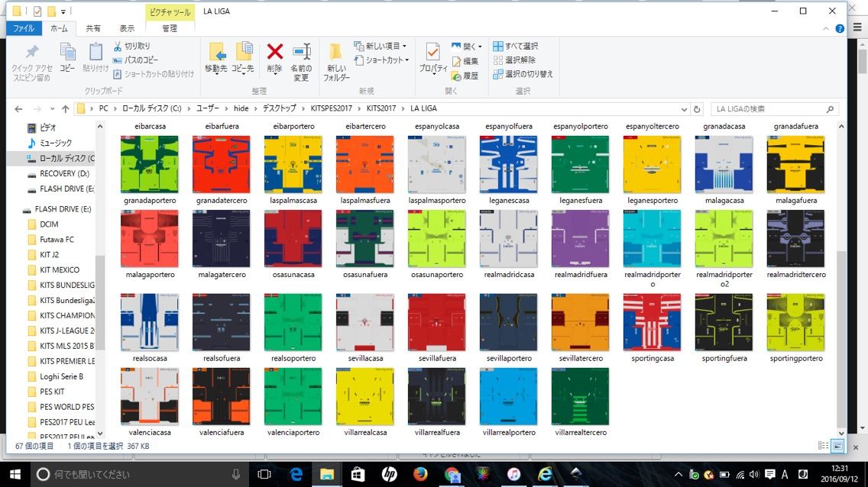Open the Properties (プロパティ) icon
Screen dimensions: 868x487
(x=433, y=52)
